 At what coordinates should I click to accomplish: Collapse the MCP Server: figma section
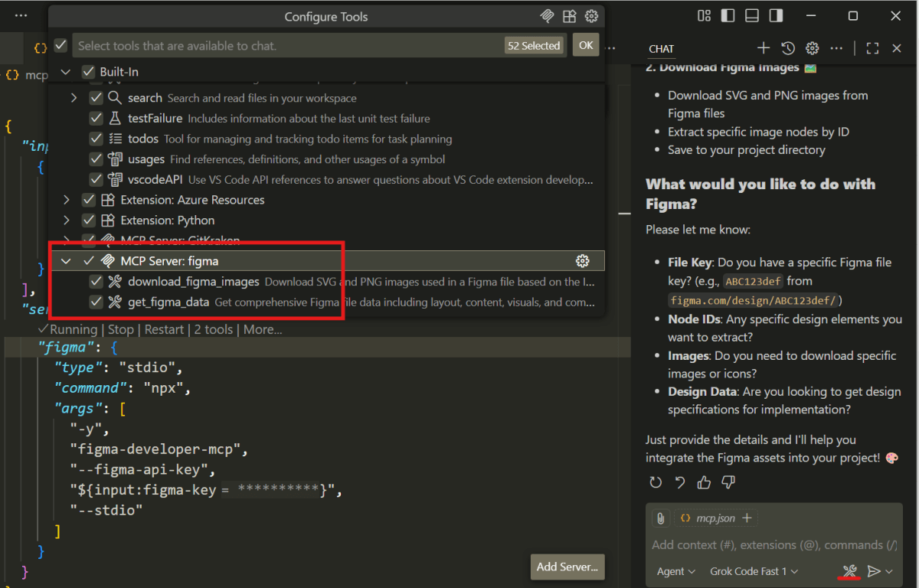click(x=66, y=260)
